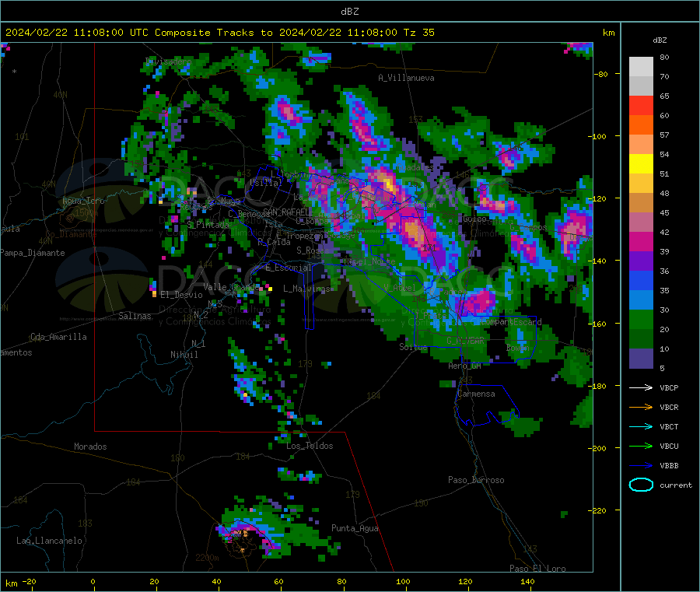
Task: Click the 'Punta_Agua' map label
Action: (355, 528)
